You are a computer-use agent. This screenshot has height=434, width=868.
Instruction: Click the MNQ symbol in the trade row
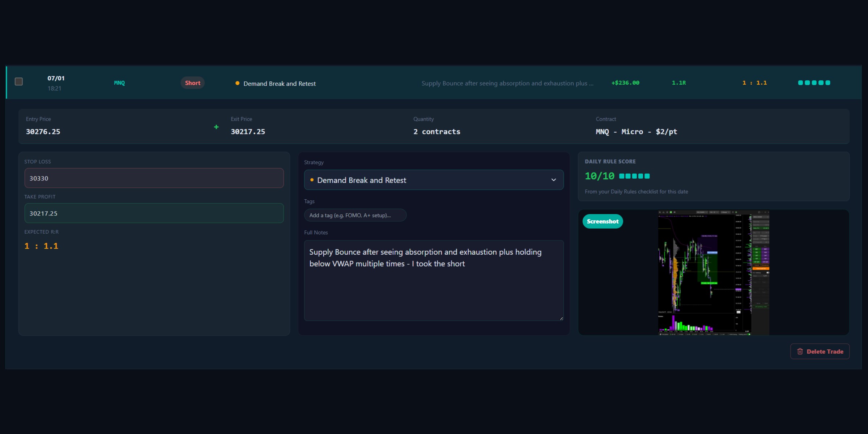[119, 83]
